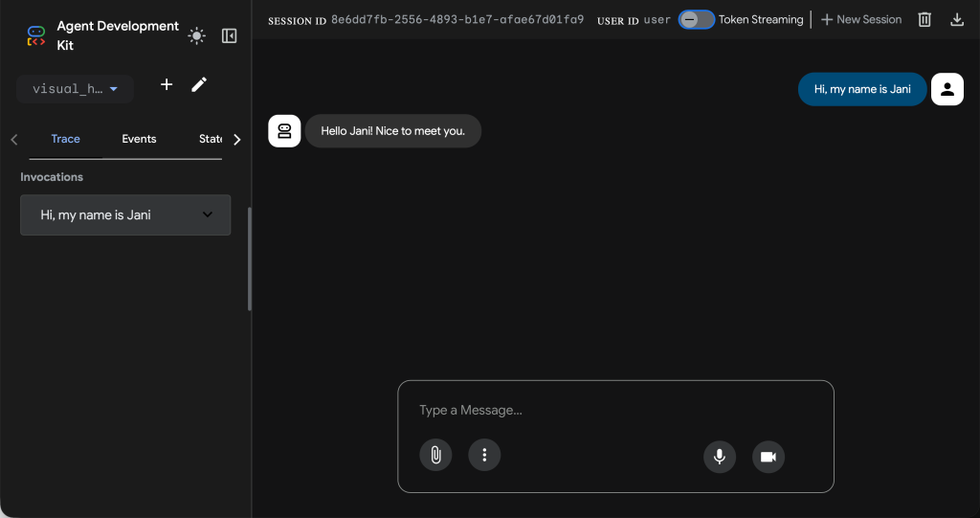Open the visual_h... agent dropdown
The height and width of the screenshot is (518, 980).
75,89
